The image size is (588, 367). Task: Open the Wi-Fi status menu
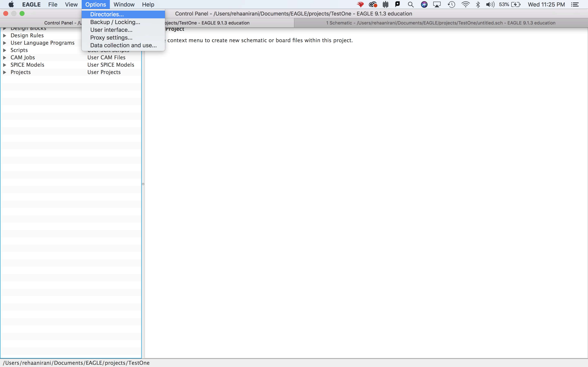pos(465,4)
